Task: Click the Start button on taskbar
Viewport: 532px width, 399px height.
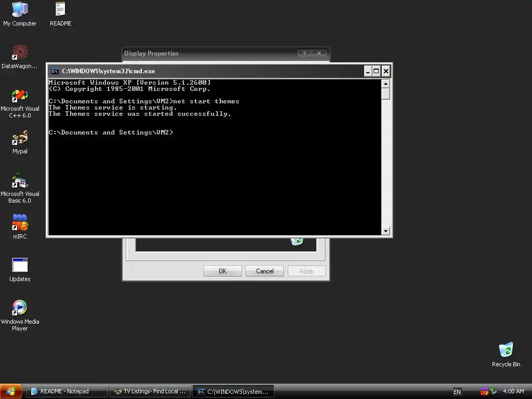Action: pyautogui.click(x=11, y=391)
